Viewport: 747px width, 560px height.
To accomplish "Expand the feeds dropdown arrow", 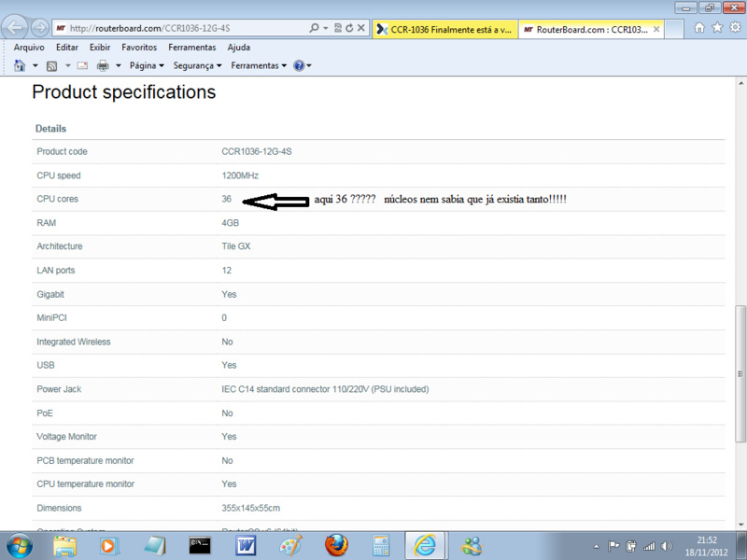I will tap(67, 65).
